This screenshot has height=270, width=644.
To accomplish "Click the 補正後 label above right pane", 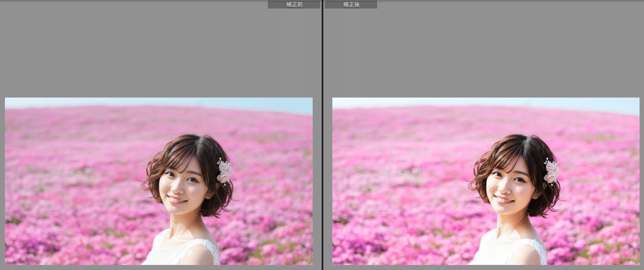I will pyautogui.click(x=350, y=4).
